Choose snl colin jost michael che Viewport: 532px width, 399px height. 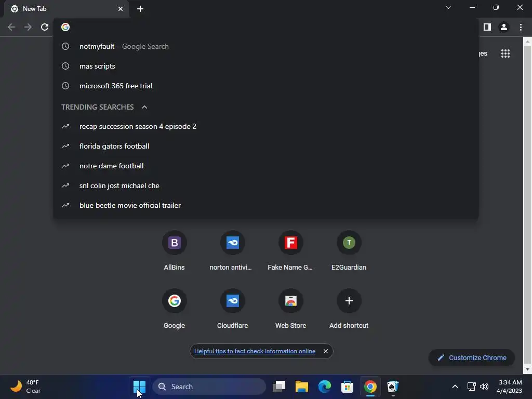point(266,185)
